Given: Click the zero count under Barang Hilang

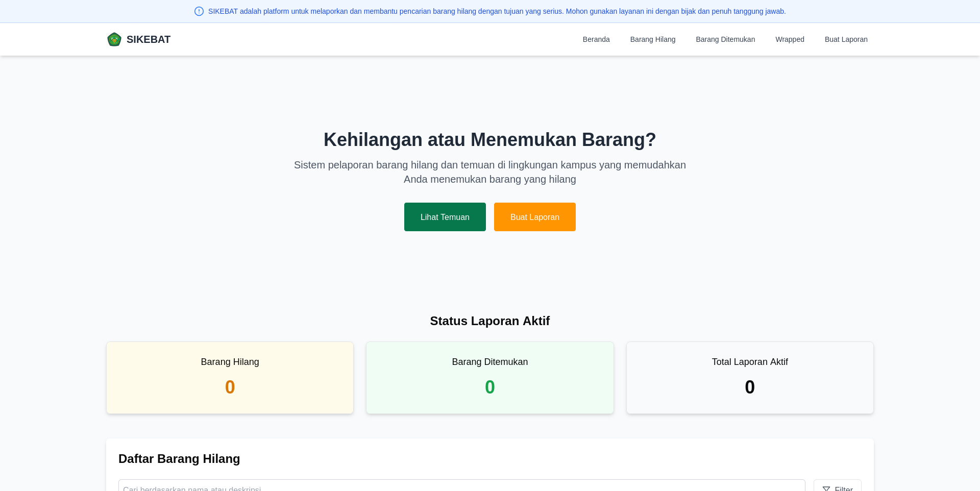Looking at the screenshot, I should (230, 387).
